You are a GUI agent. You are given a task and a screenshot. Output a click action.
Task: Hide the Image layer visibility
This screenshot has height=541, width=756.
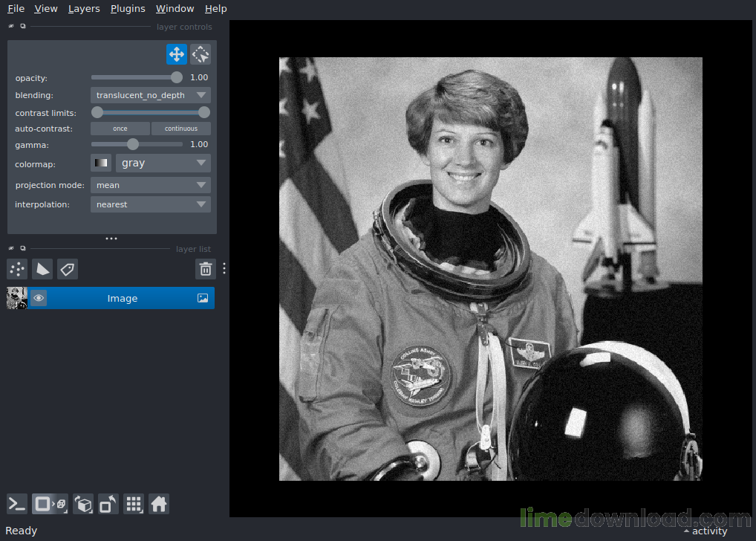[38, 297]
